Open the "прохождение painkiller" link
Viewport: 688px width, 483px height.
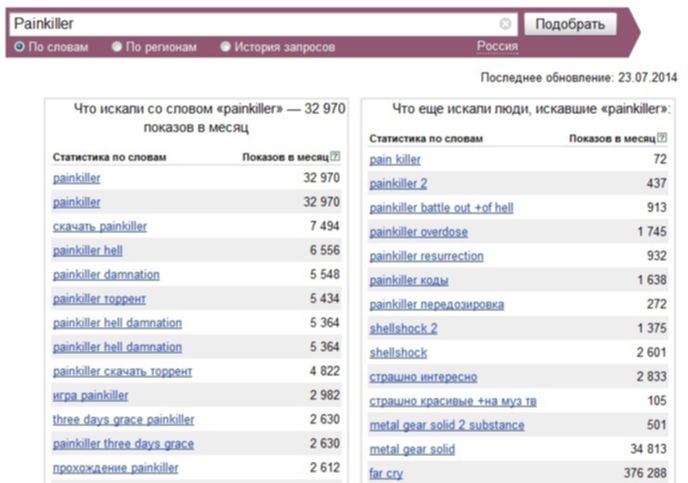(115, 468)
